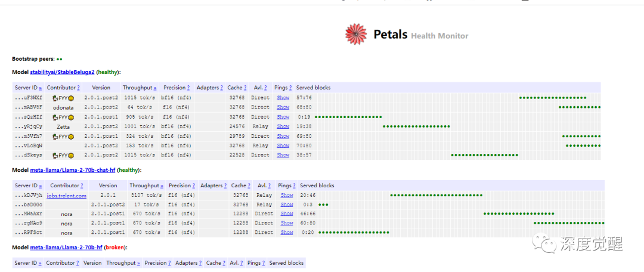Show pings for server ...RPFSct
This screenshot has width=644, height=272.
click(287, 233)
